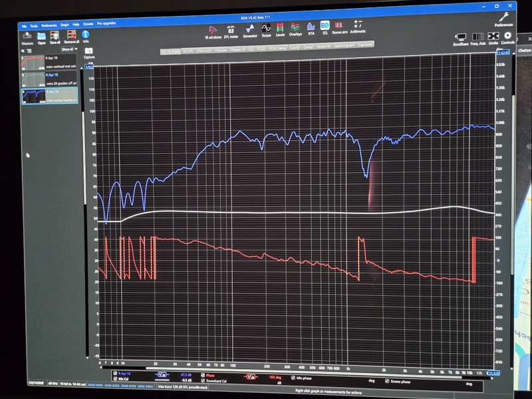This screenshot has width=532, height=399.
Task: Select the mtm center tweeter measurement
Action: point(50,96)
